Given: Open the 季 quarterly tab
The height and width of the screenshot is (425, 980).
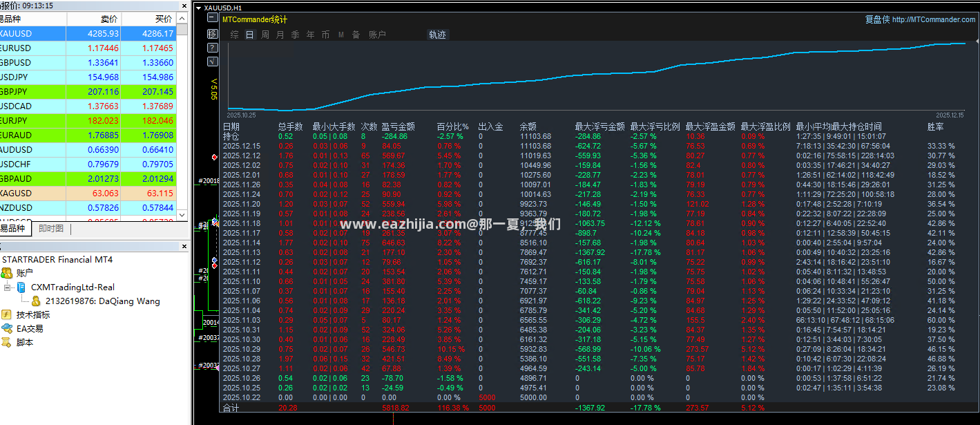Looking at the screenshot, I should tap(296, 35).
